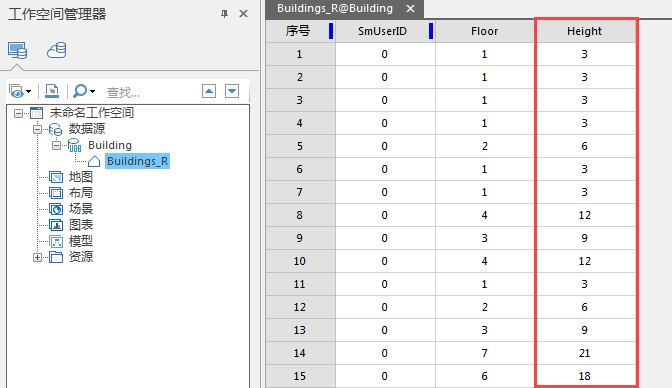The width and height of the screenshot is (672, 388).
Task: Switch to Buildings_R@Building tab
Action: [335, 9]
